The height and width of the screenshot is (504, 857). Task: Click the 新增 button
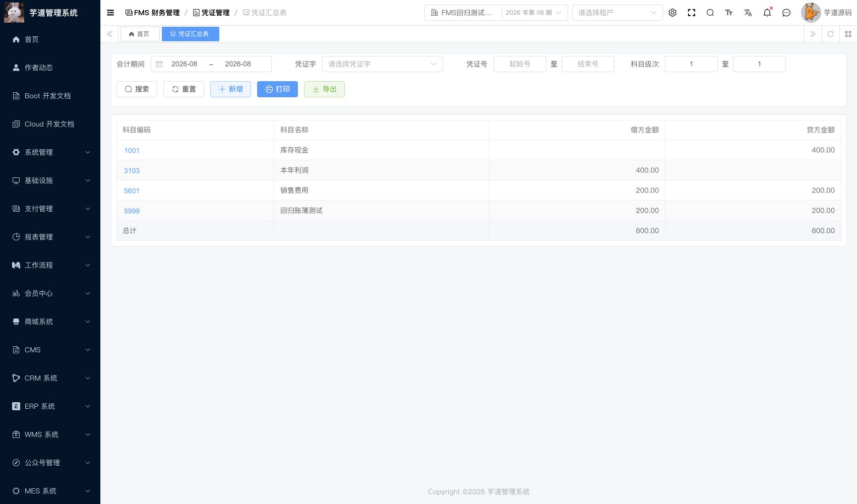(230, 89)
